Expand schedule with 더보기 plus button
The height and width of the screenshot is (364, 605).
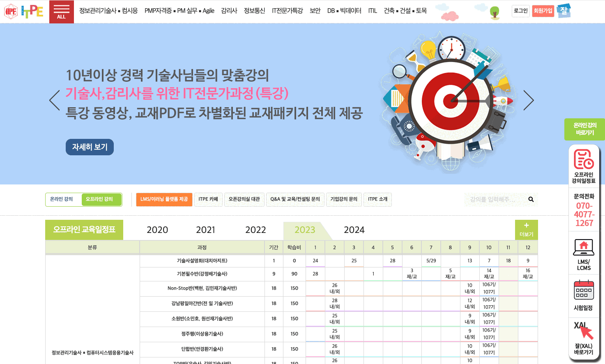526,230
